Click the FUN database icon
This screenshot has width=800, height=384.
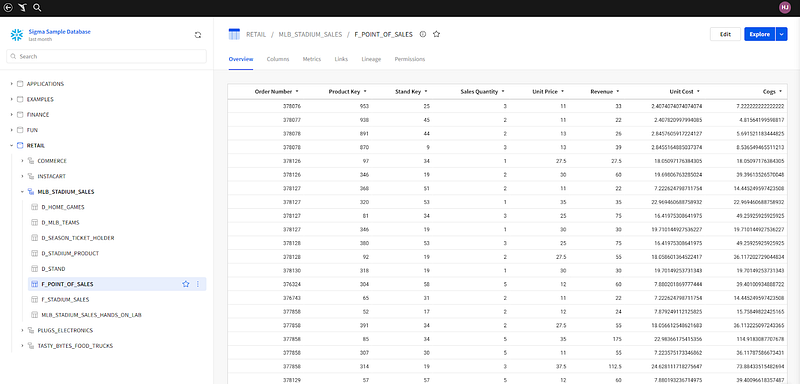(20, 130)
